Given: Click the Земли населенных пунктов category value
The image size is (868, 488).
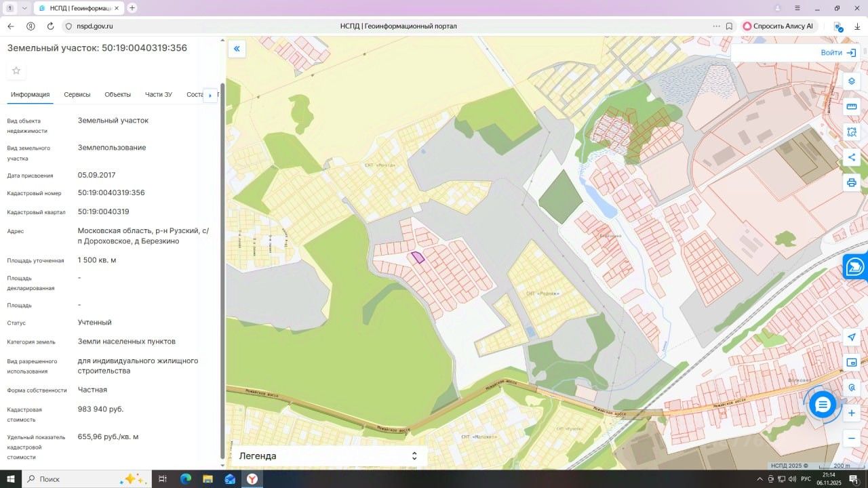Looking at the screenshot, I should [127, 341].
